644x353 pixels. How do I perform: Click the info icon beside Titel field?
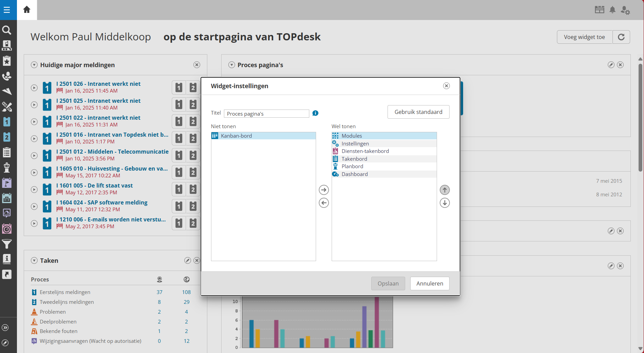(315, 113)
